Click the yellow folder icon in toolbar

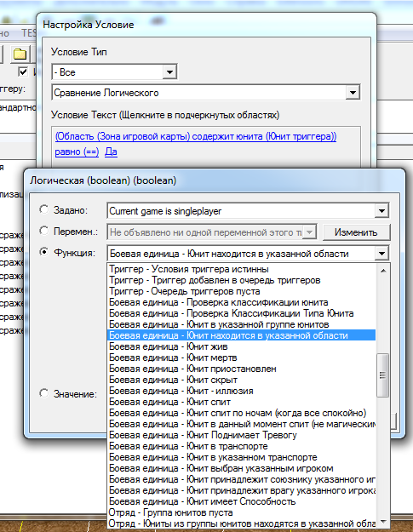pos(20,54)
